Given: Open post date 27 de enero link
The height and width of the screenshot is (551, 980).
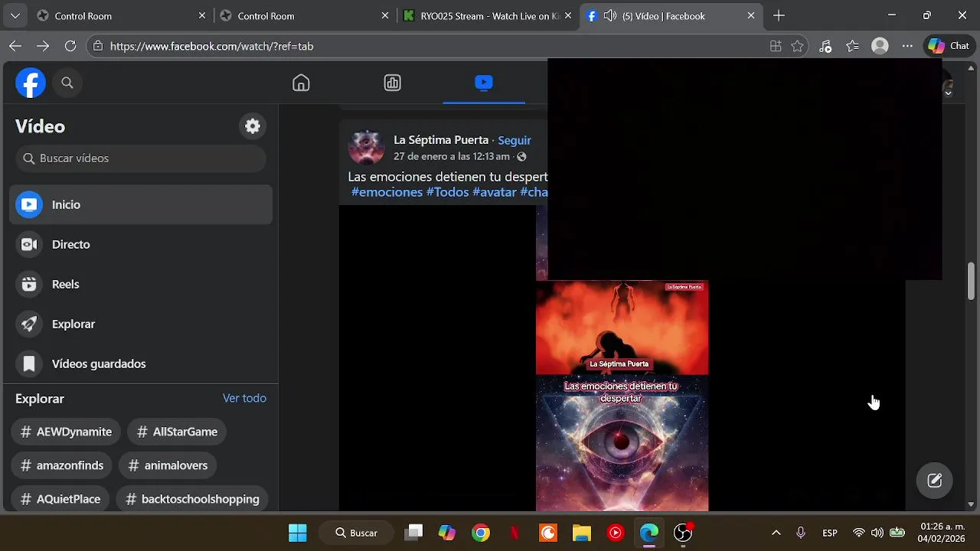Looking at the screenshot, I should point(452,156).
